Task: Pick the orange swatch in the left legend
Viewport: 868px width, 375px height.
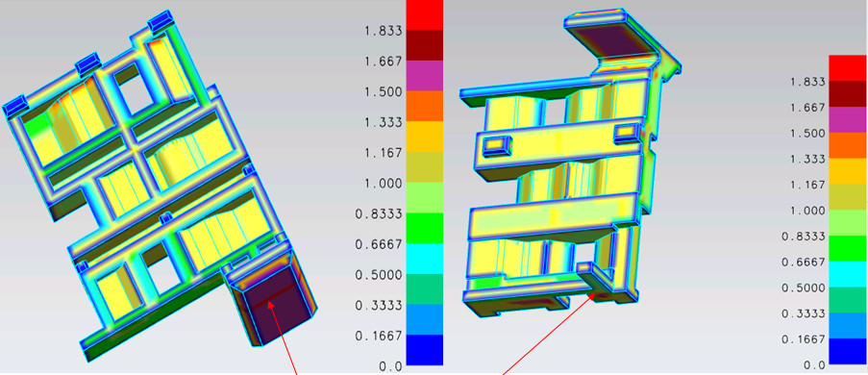Action: [x=425, y=106]
